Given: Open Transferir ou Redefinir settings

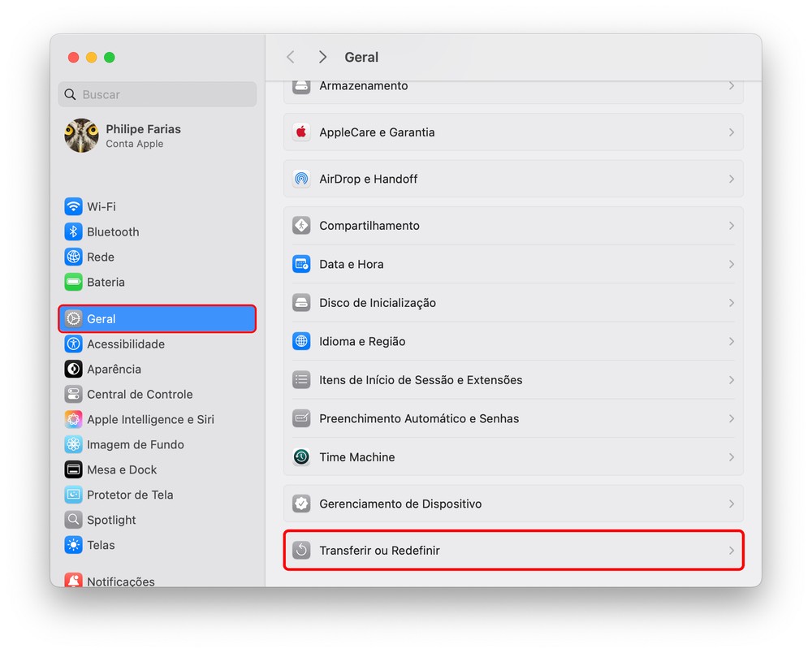Looking at the screenshot, I should 513,551.
